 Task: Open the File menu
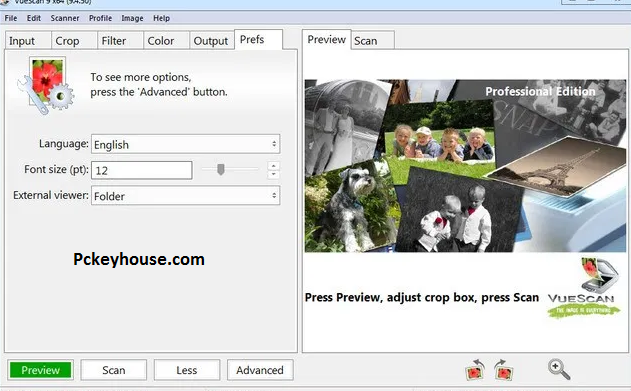coord(11,18)
